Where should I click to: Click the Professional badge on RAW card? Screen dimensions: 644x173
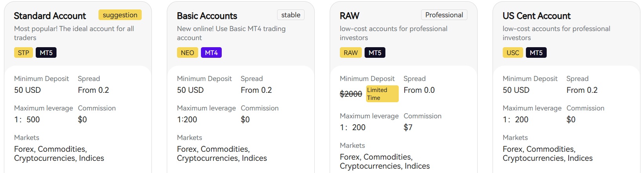coord(444,15)
